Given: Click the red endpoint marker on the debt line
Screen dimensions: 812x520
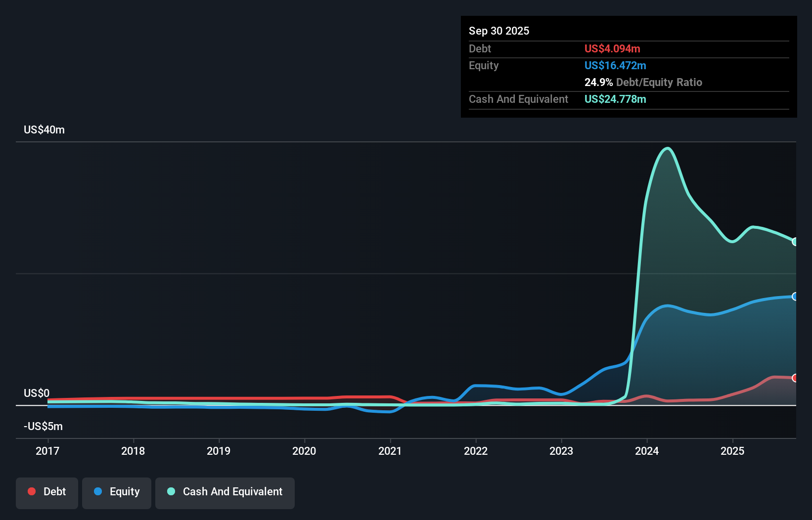Looking at the screenshot, I should click(795, 377).
